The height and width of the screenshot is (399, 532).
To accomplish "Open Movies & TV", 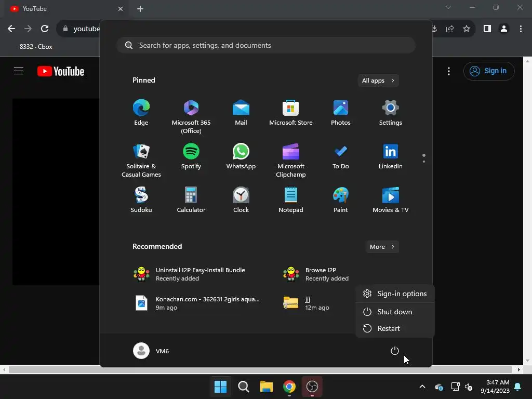I will 391,200.
